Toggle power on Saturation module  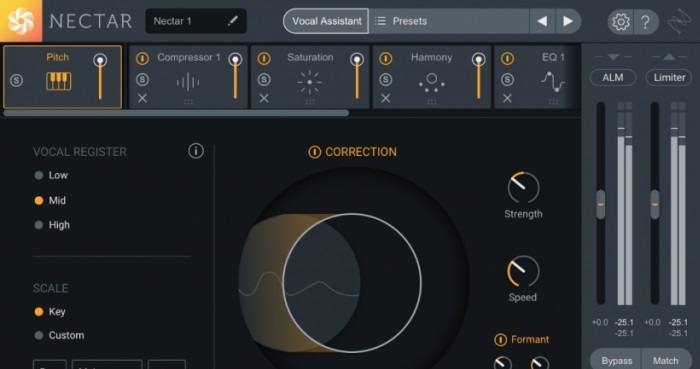coord(264,58)
